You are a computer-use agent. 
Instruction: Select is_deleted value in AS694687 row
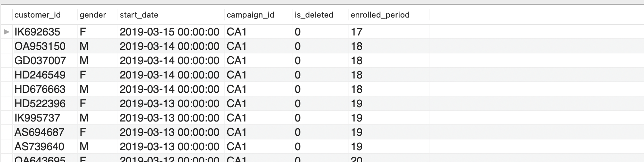click(x=321, y=132)
